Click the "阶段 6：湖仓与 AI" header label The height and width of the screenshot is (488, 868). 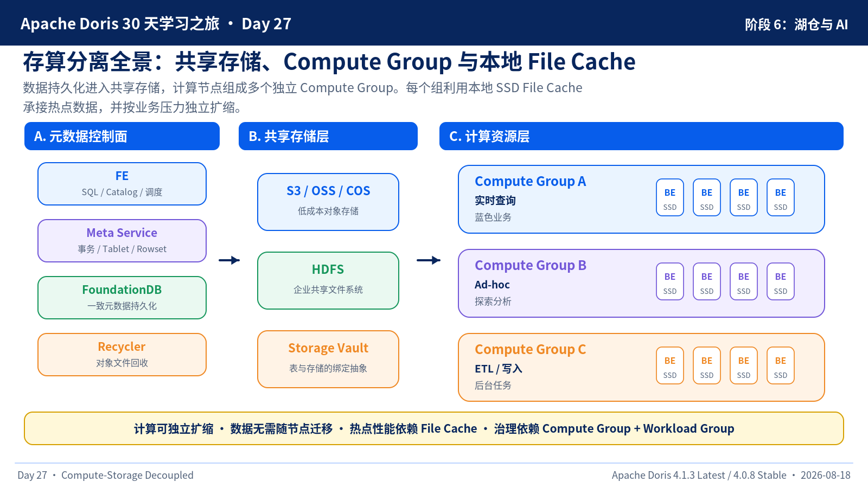(796, 24)
